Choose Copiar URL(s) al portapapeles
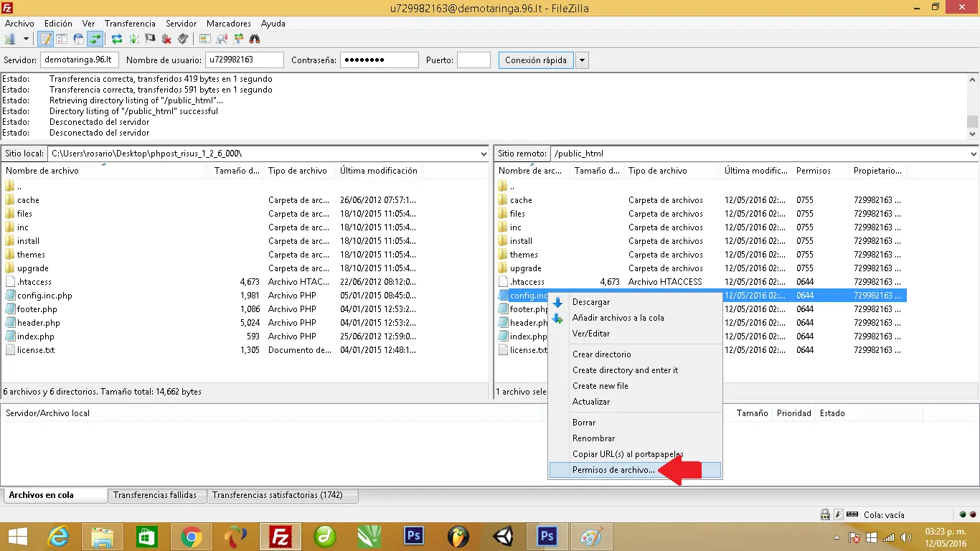980x551 pixels. tap(628, 454)
